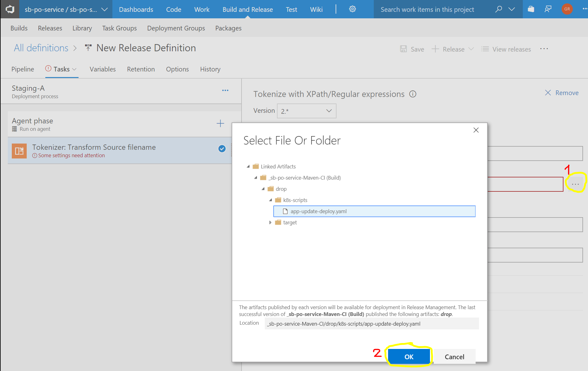Open the settings gear in top navigation
The height and width of the screenshot is (371, 588).
352,9
